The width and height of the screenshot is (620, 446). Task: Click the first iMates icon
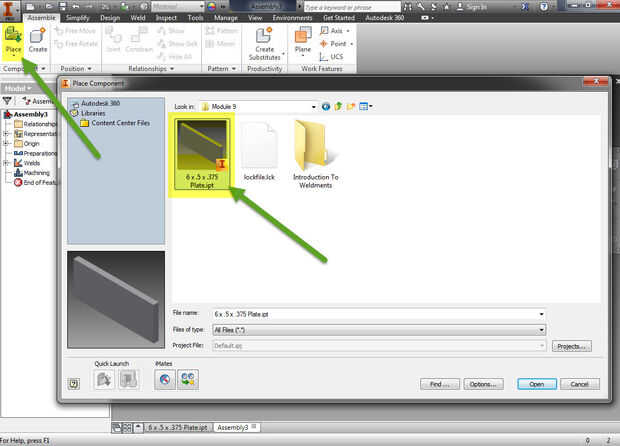pyautogui.click(x=165, y=380)
